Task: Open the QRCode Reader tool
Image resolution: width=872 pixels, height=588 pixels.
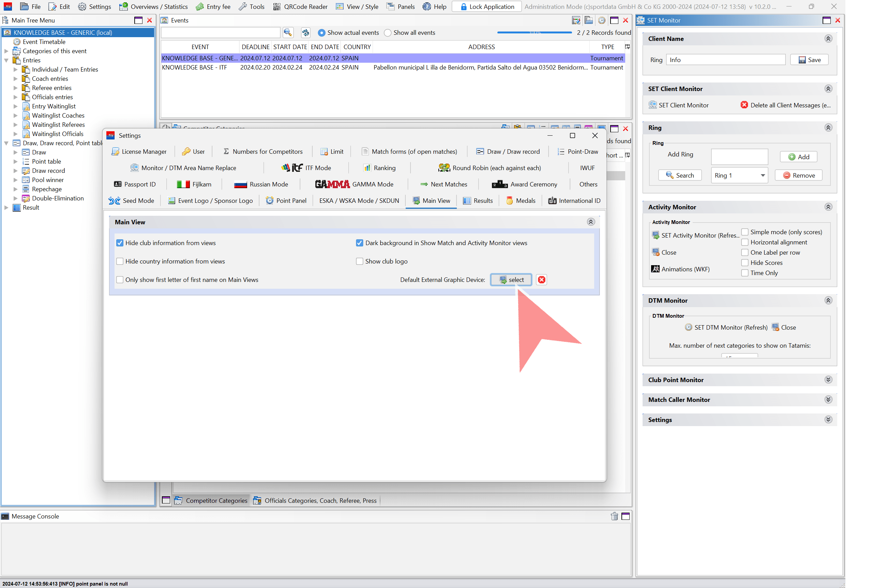Action: point(300,6)
